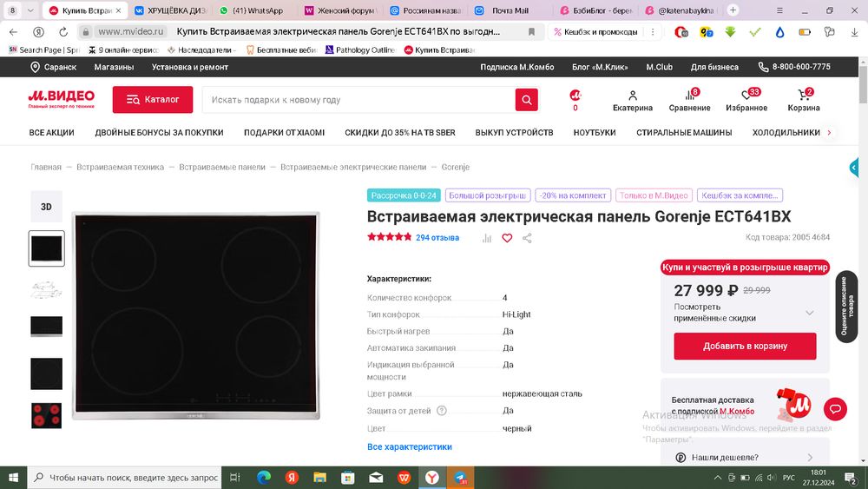Open ВЫКУП УСТРОЙСТВ menu item
The width and height of the screenshot is (868, 489).
point(514,132)
